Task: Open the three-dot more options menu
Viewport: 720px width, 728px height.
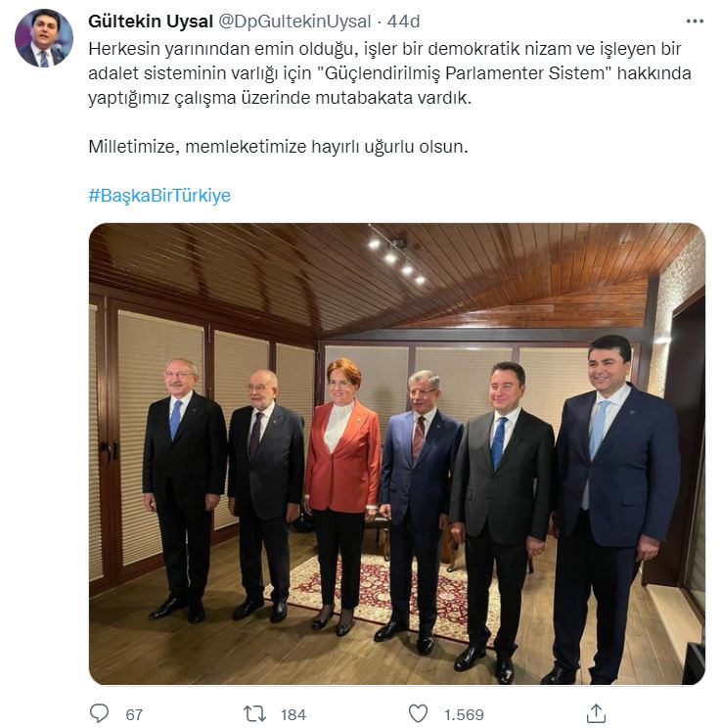Action: click(x=695, y=22)
